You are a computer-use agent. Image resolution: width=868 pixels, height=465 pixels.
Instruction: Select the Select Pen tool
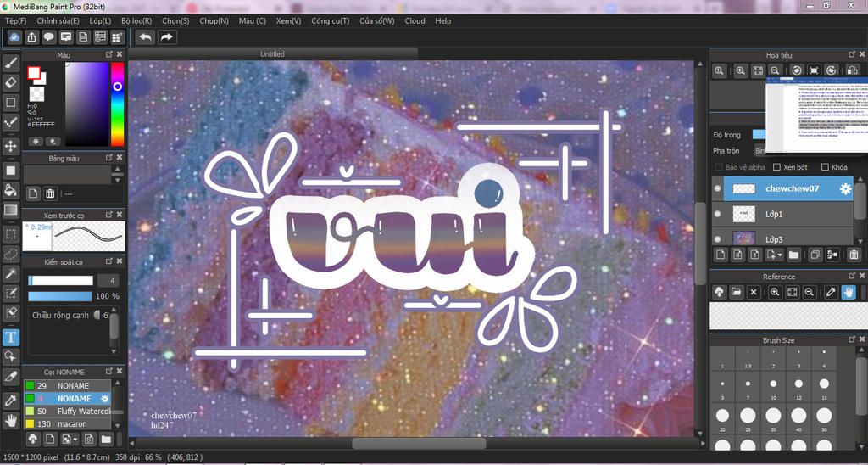click(10, 293)
